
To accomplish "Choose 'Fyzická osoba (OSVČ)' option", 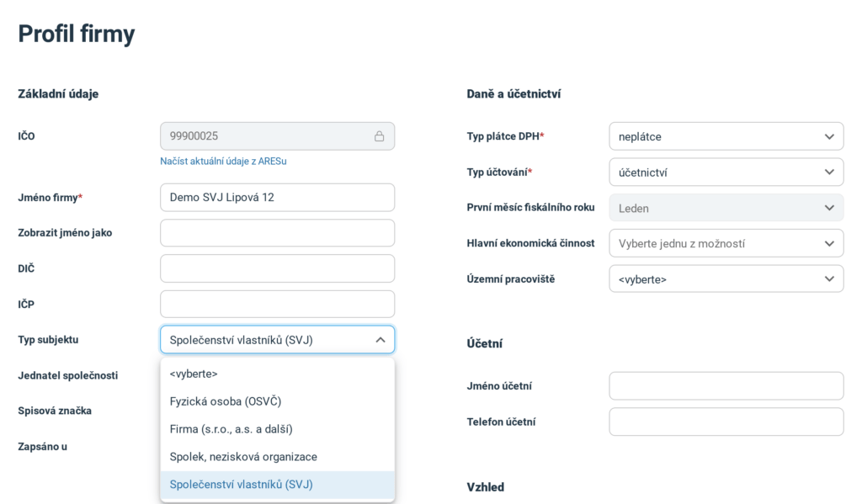I will click(x=277, y=401).
